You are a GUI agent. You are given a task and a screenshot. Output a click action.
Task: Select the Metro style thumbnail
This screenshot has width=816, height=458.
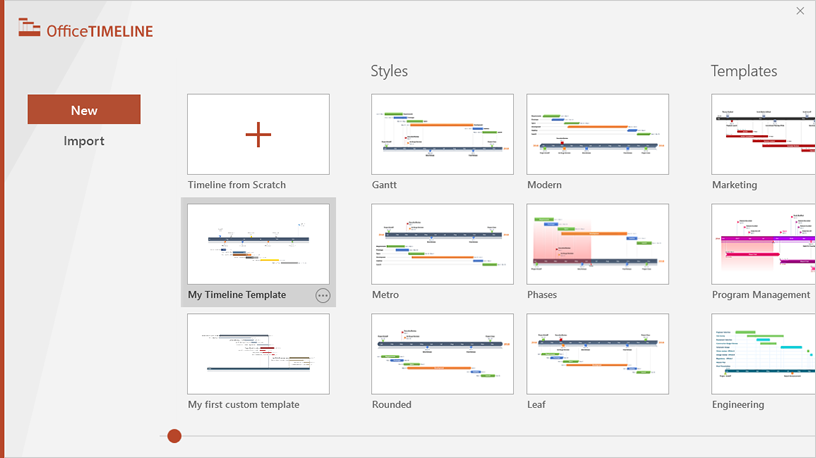pyautogui.click(x=442, y=245)
